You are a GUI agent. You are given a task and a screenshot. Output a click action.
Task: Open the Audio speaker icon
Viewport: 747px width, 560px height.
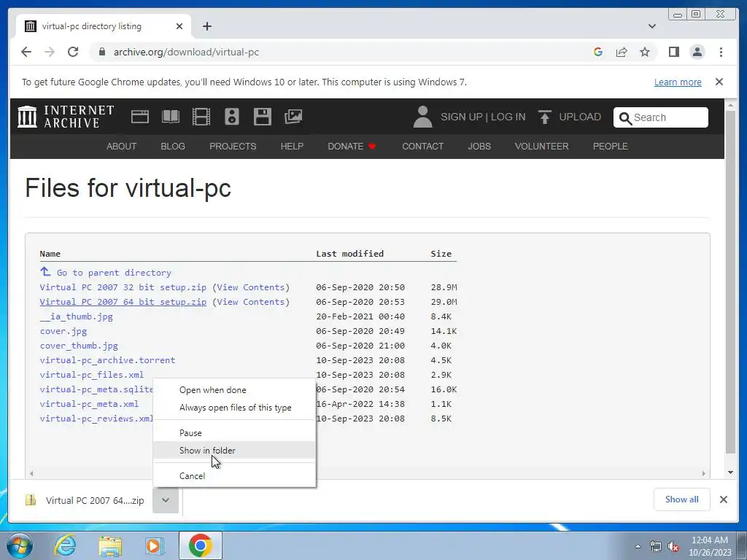(231, 117)
